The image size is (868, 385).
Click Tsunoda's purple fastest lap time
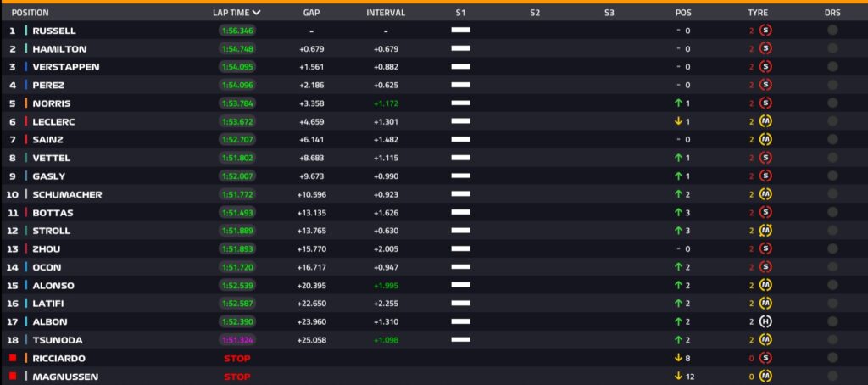(237, 340)
